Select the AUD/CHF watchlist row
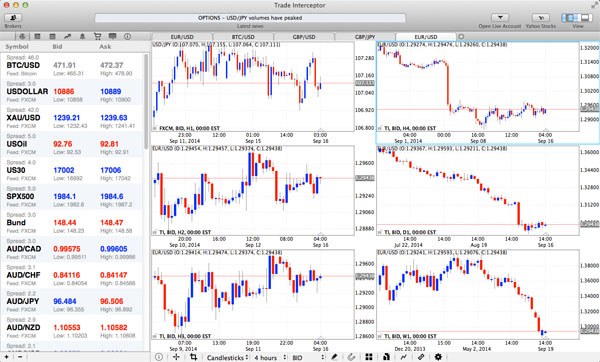 [x=72, y=275]
